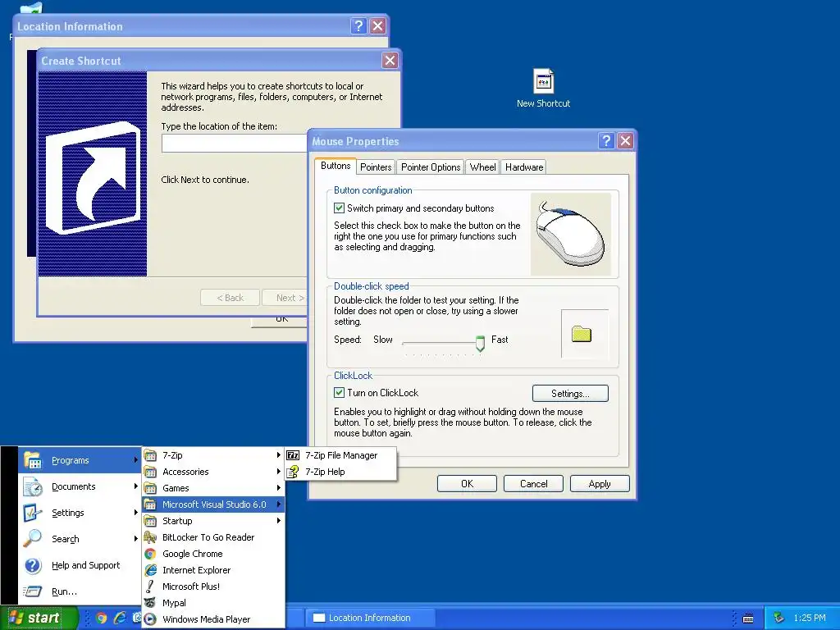
Task: Click the Mypal raccoon icon
Action: pos(151,603)
